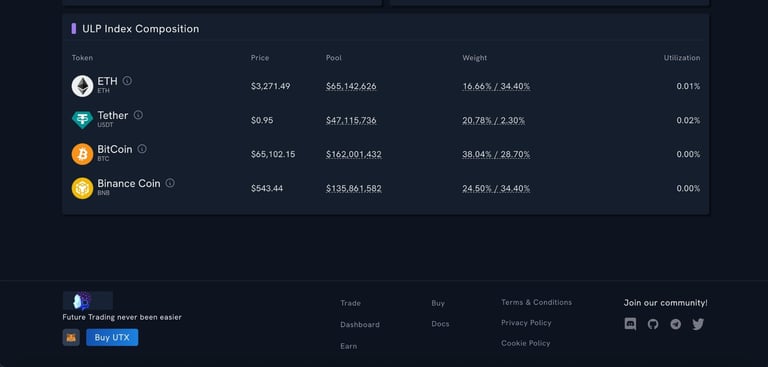768x367 pixels.
Task: Open the Trade footer link
Action: pyautogui.click(x=350, y=303)
